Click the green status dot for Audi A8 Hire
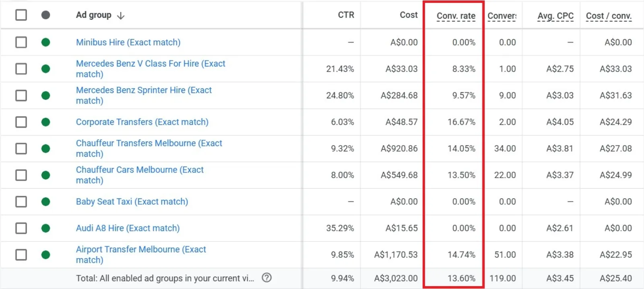644x289 pixels. point(45,228)
